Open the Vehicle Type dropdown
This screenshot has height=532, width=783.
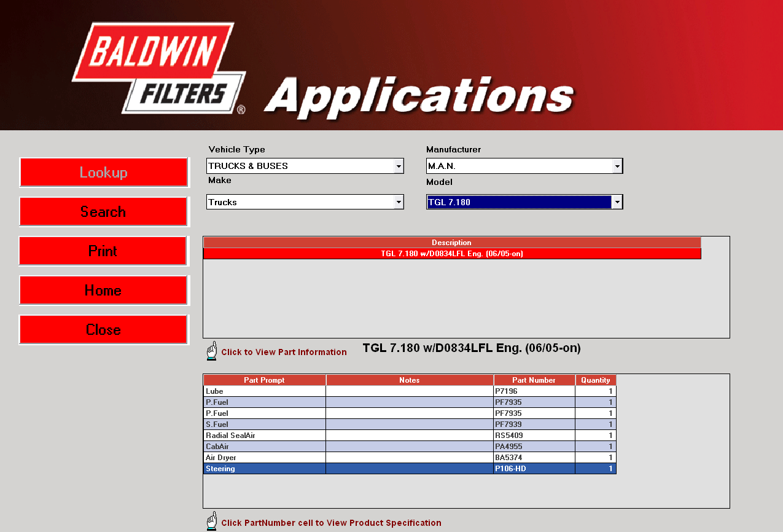[x=399, y=166]
